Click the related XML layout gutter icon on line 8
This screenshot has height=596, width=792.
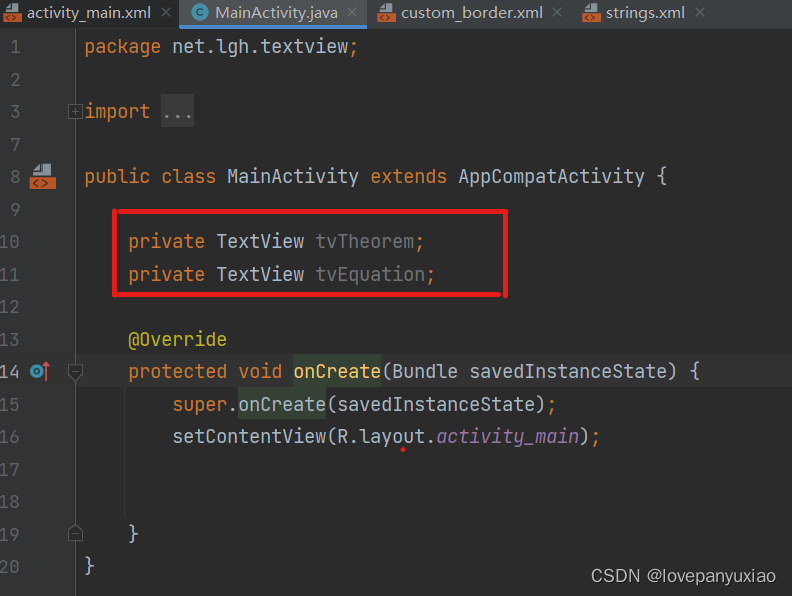(x=42, y=176)
